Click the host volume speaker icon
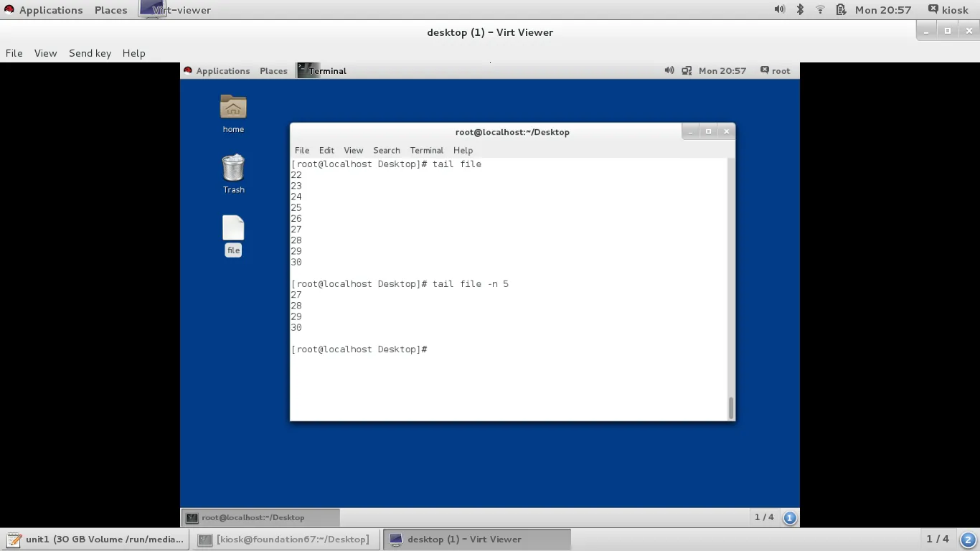The image size is (980, 551). (x=779, y=9)
